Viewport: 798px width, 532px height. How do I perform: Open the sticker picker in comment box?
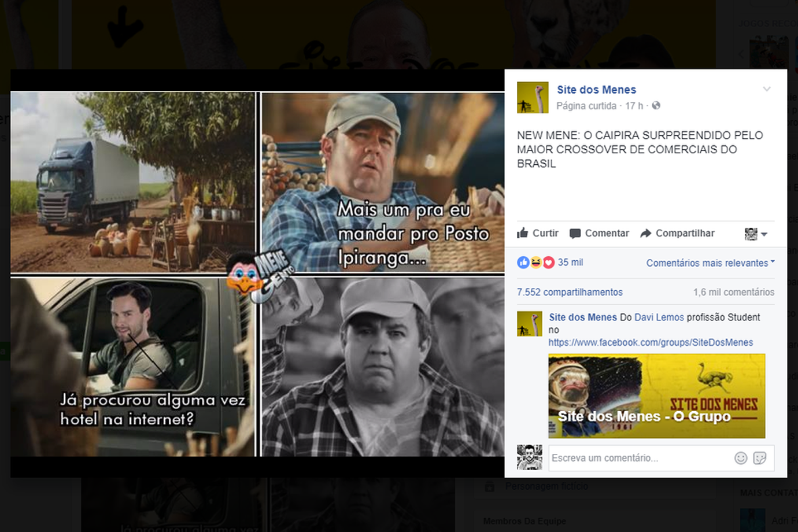[x=760, y=458]
